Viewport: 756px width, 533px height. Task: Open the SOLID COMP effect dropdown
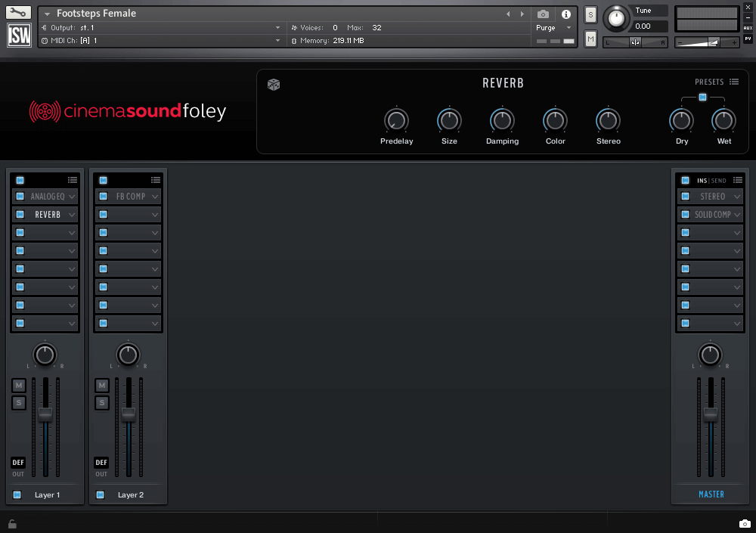(737, 214)
